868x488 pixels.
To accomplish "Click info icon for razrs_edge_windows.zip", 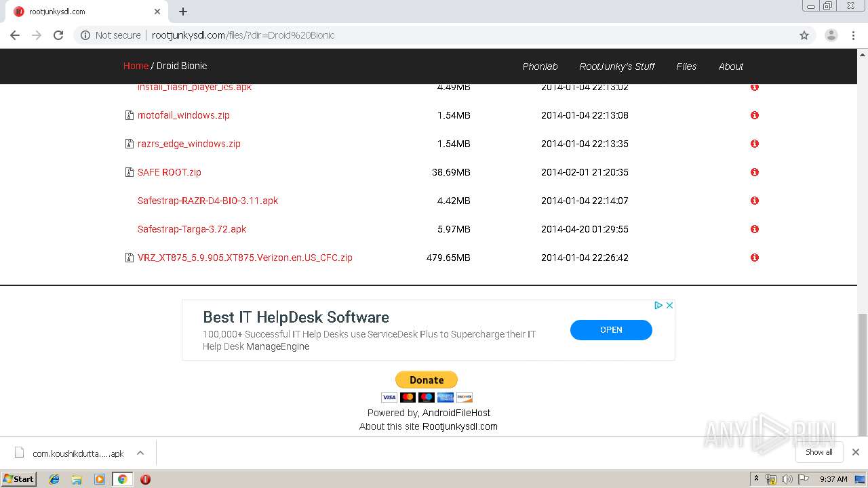I will pos(755,144).
